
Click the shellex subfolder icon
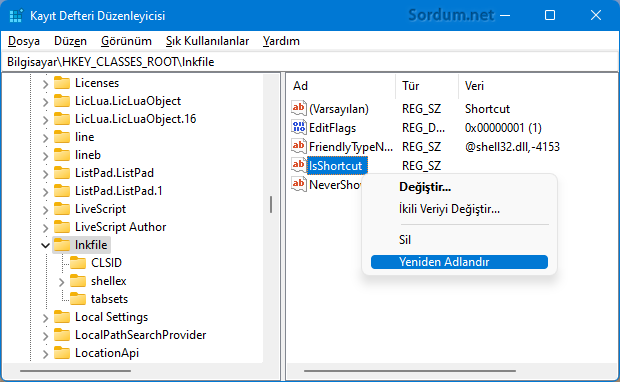78,281
